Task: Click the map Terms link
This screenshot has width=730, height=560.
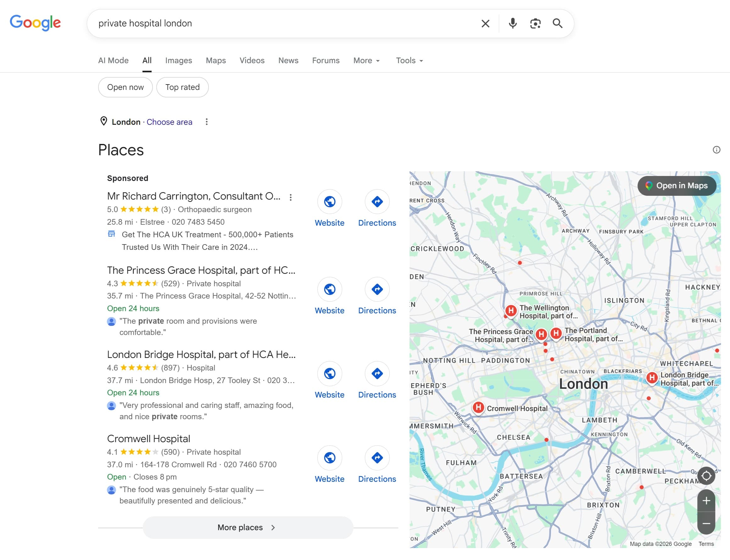Action: pyautogui.click(x=706, y=544)
